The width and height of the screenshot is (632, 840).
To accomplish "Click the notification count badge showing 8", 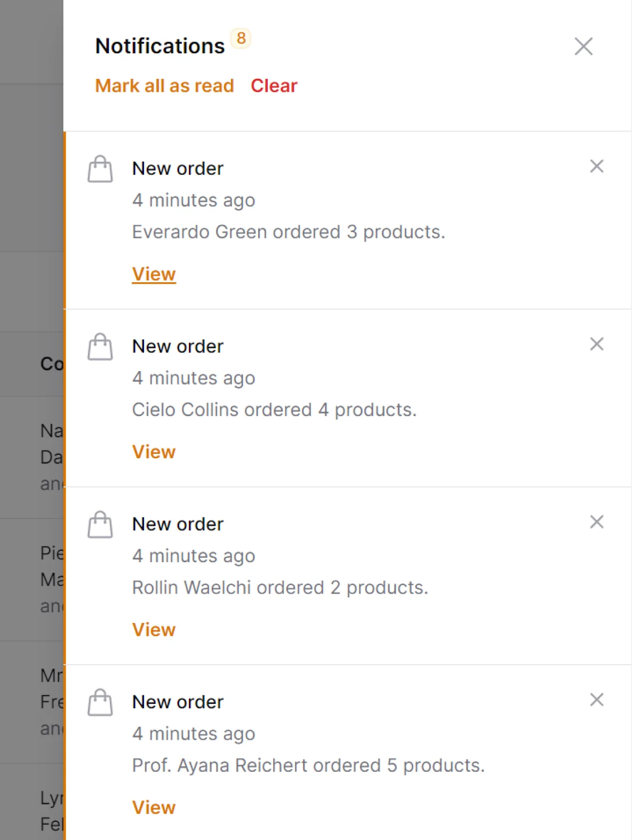I will [241, 38].
